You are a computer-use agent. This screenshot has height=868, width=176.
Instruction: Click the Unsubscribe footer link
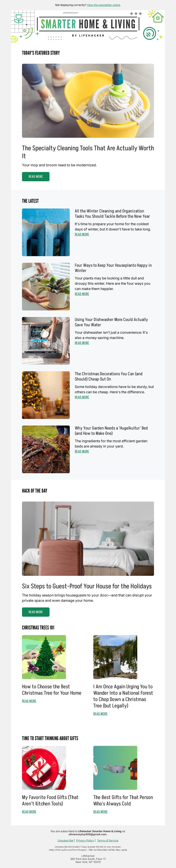(x=65, y=840)
